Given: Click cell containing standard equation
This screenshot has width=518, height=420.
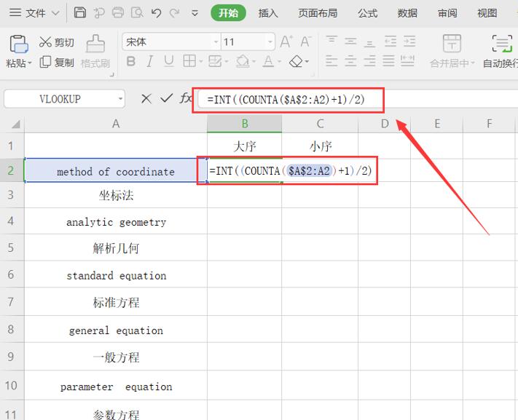Looking at the screenshot, I should [116, 274].
